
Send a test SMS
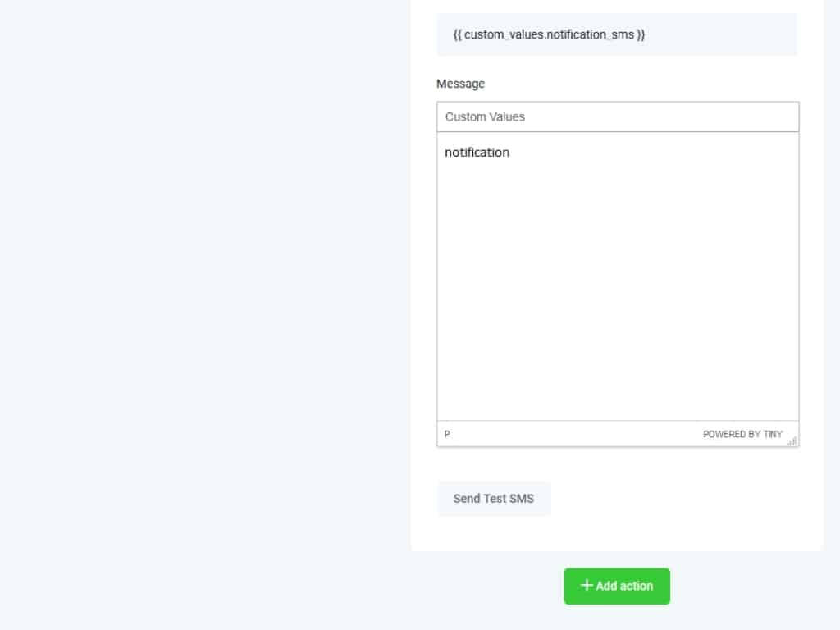(494, 499)
